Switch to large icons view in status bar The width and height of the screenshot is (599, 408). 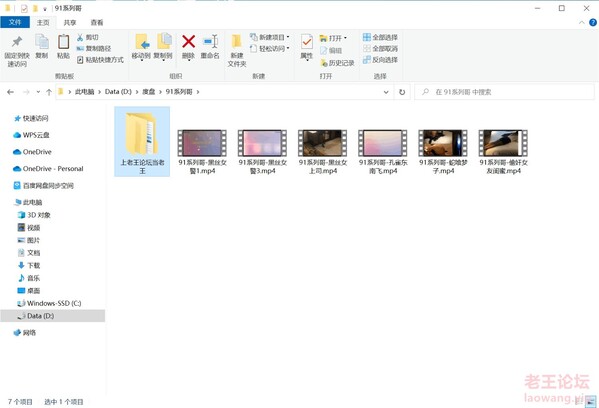[591, 402]
